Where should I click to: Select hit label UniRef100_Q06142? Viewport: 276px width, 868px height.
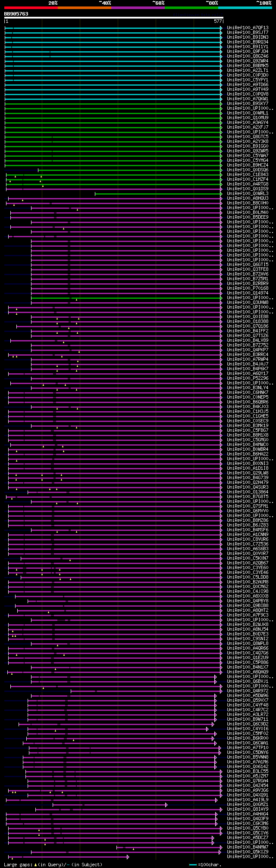[x=248, y=767]
